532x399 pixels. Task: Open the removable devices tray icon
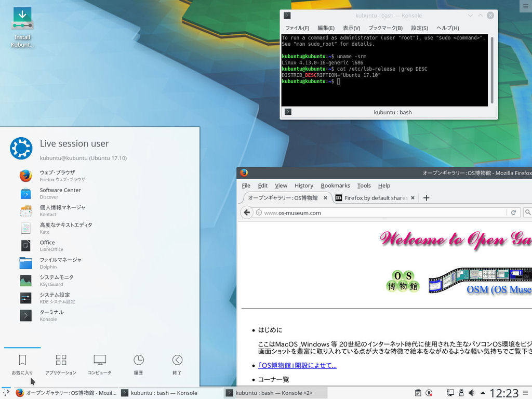461,393
